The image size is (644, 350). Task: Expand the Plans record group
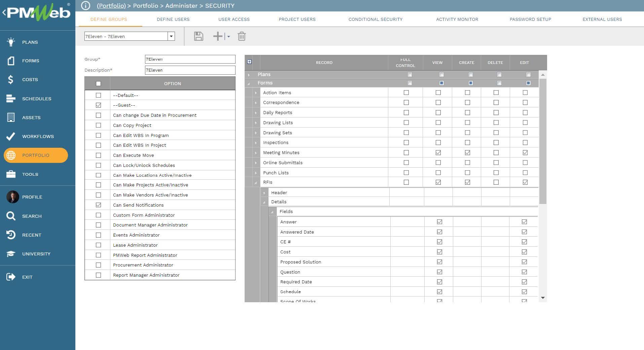click(x=249, y=75)
